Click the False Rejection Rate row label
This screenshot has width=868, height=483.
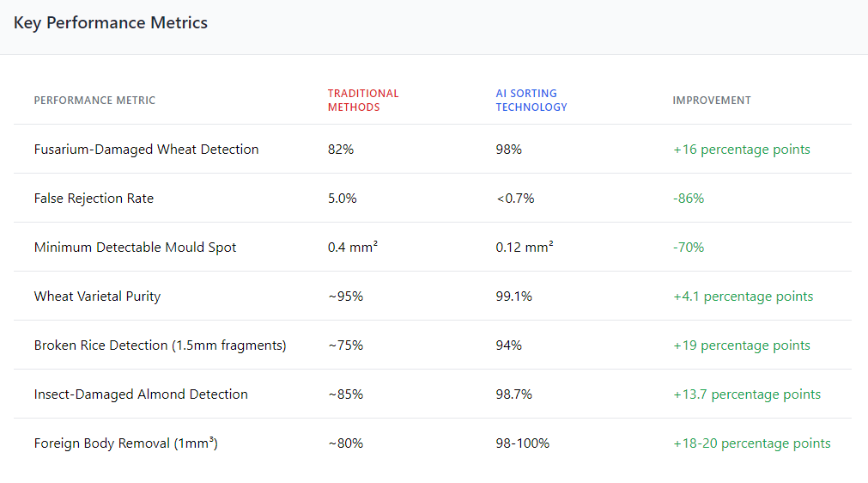click(94, 199)
